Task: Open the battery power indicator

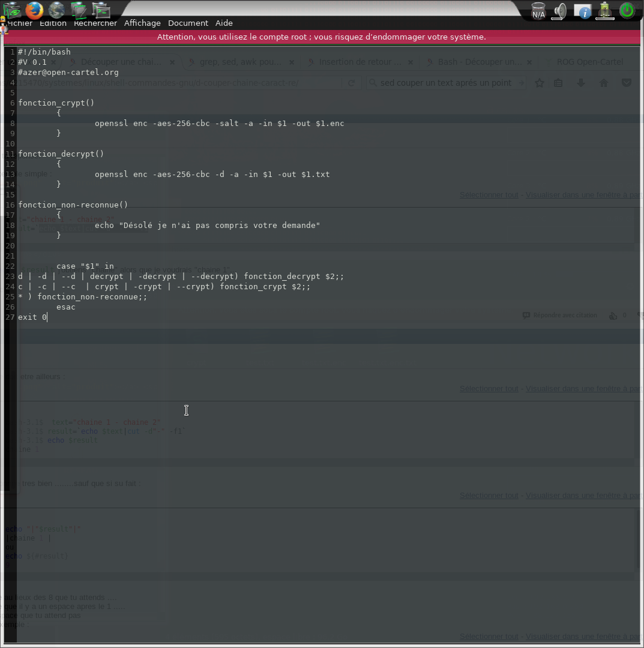Action: pyautogui.click(x=605, y=11)
